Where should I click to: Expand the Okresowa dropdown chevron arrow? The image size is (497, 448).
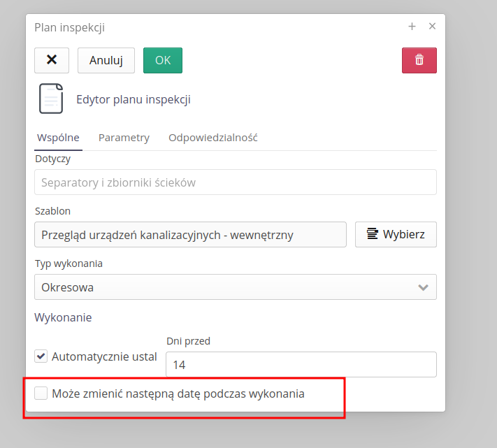423,287
